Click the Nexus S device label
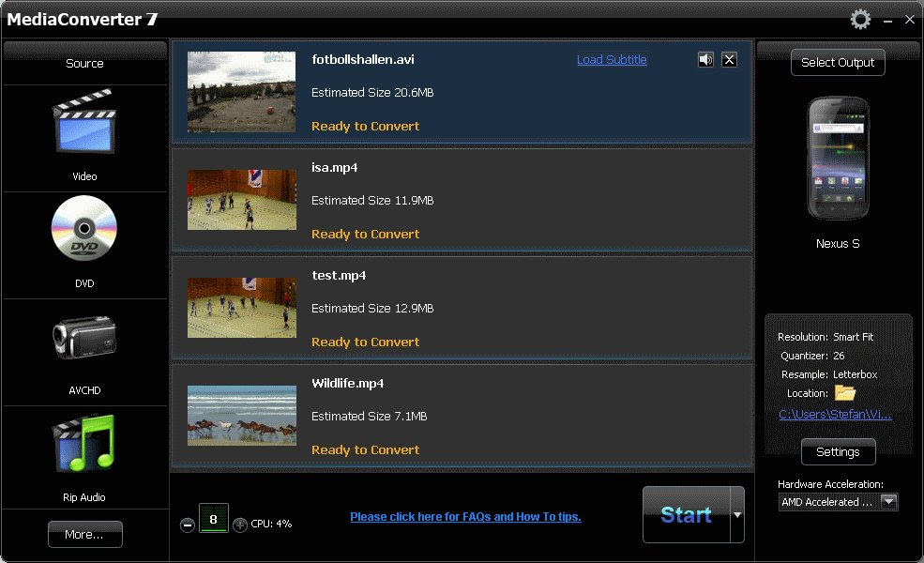The width and height of the screenshot is (924, 563). [x=838, y=243]
